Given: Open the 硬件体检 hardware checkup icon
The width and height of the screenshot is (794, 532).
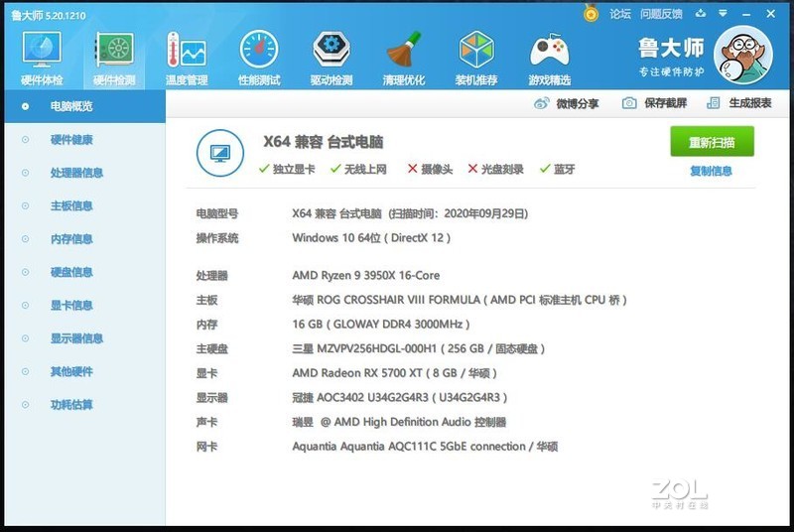Looking at the screenshot, I should pyautogui.click(x=42, y=58).
